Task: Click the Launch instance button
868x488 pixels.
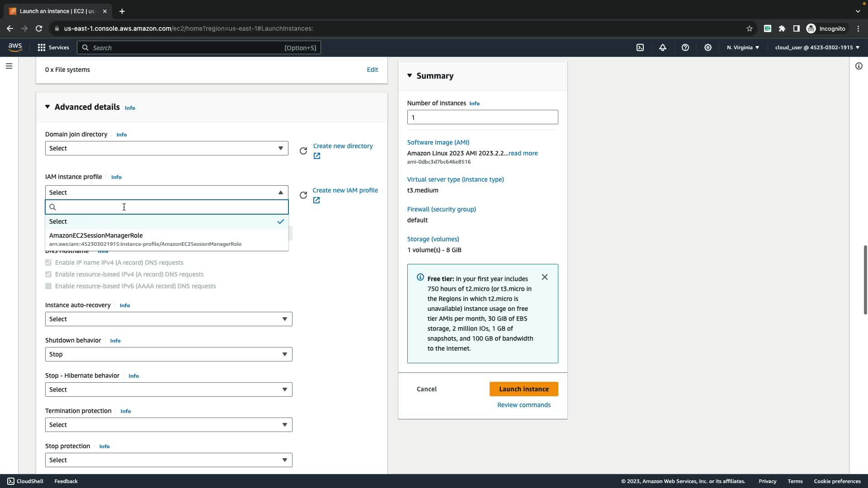Action: click(x=524, y=389)
